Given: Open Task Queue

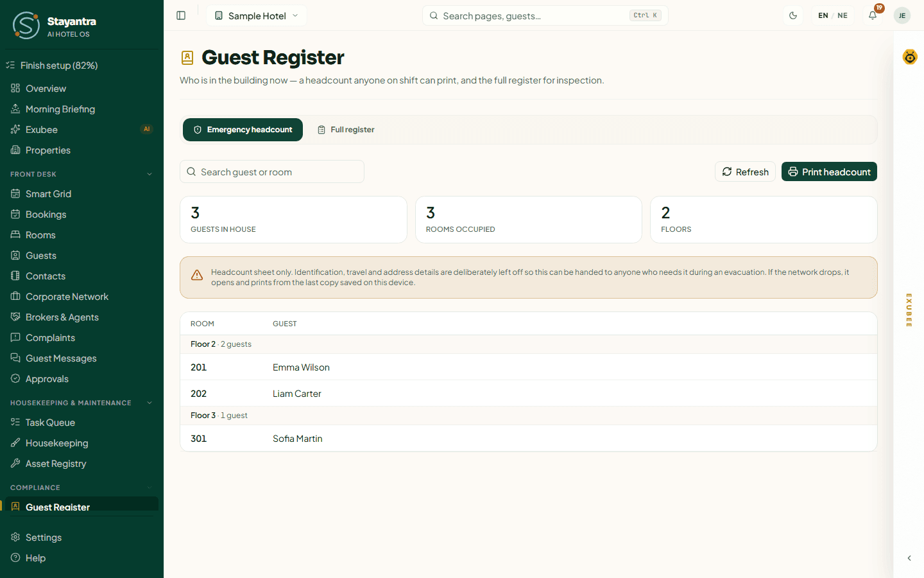Looking at the screenshot, I should pos(81,423).
